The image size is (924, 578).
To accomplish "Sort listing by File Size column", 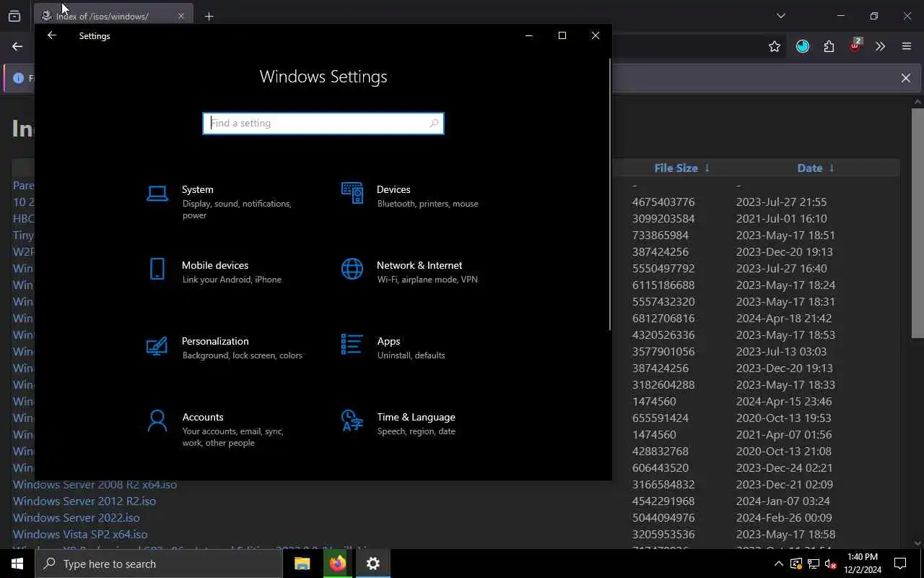I will pyautogui.click(x=681, y=168).
